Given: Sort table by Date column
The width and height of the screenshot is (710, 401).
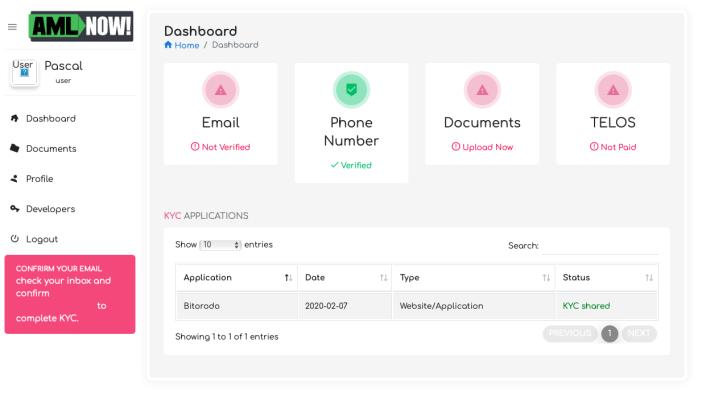Looking at the screenshot, I should click(x=345, y=277).
